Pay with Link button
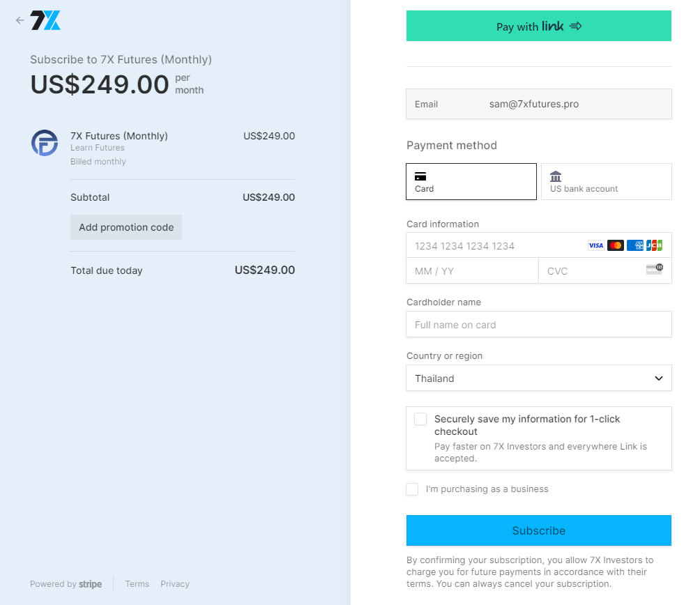The width and height of the screenshot is (700, 605). click(x=539, y=26)
